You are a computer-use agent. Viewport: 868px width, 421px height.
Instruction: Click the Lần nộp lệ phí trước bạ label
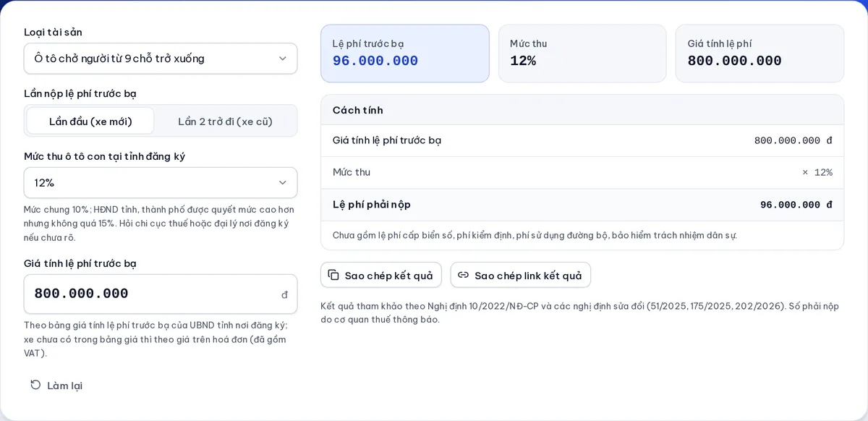pyautogui.click(x=80, y=93)
